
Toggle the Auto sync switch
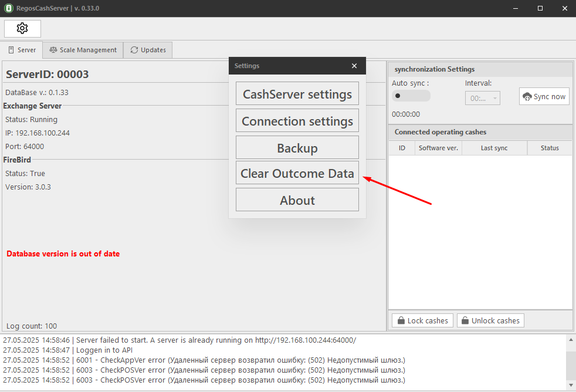coord(411,96)
